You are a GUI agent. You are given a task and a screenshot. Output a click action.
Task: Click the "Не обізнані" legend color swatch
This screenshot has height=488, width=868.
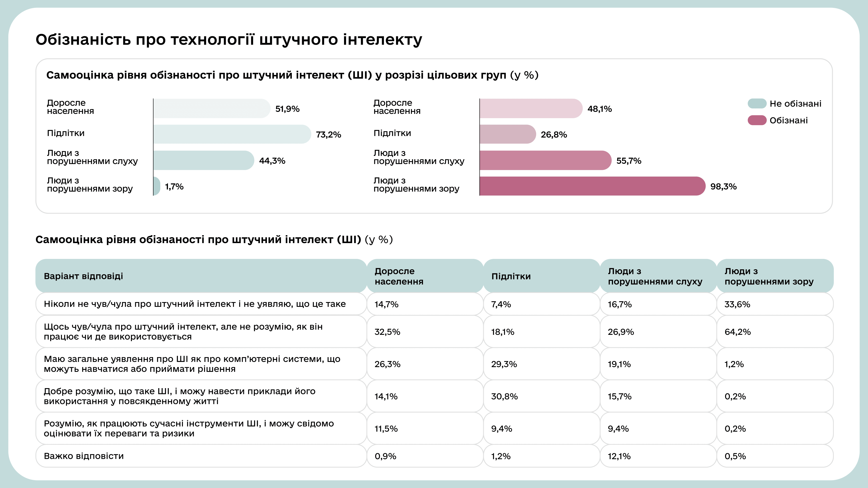point(757,103)
